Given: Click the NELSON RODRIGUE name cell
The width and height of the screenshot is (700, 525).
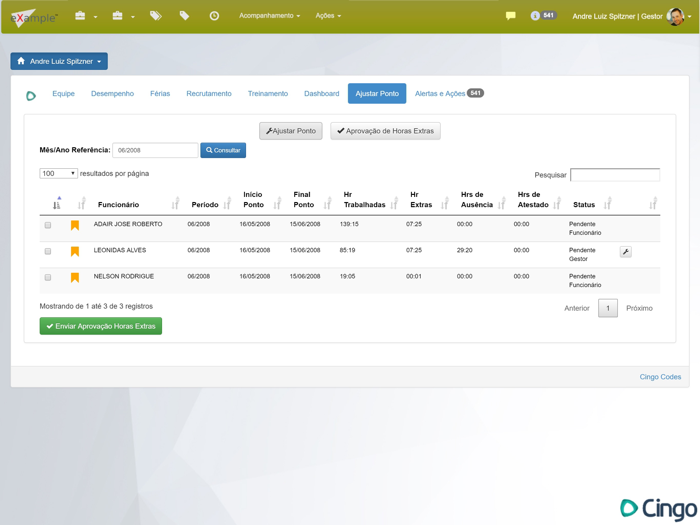Looking at the screenshot, I should pyautogui.click(x=124, y=276).
